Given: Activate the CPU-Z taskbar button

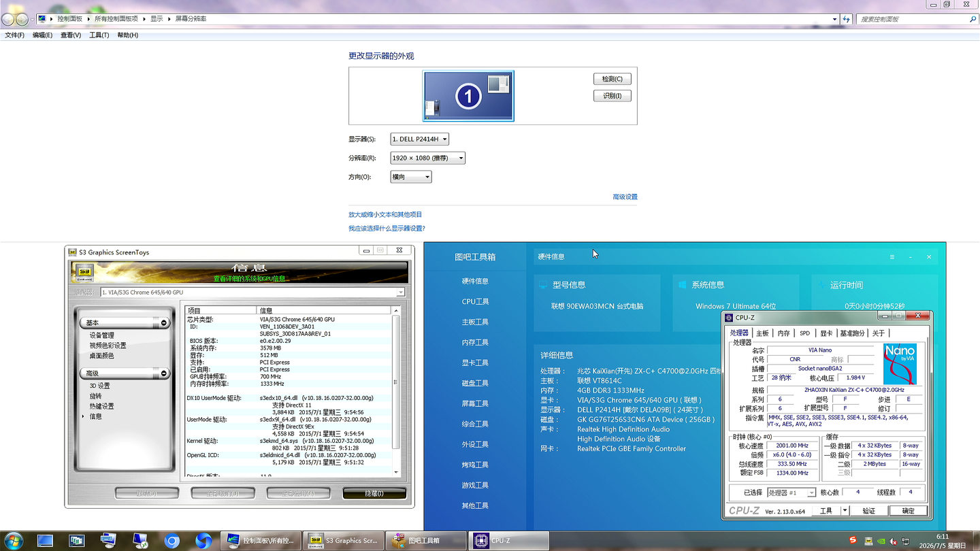Looking at the screenshot, I should coord(508,541).
